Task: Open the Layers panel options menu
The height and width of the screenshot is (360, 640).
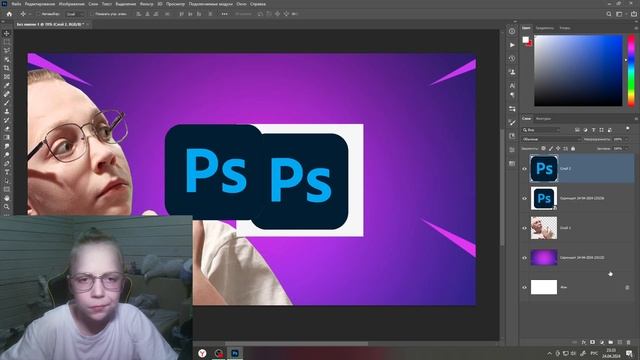Action: pos(636,119)
